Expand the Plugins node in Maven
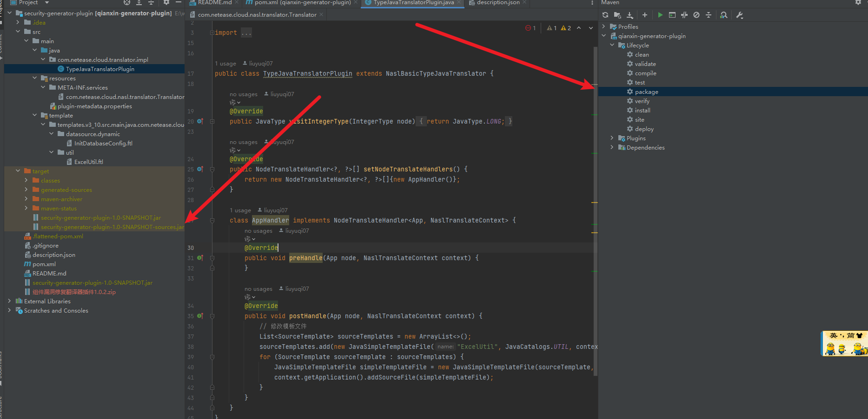The image size is (868, 419). point(612,138)
